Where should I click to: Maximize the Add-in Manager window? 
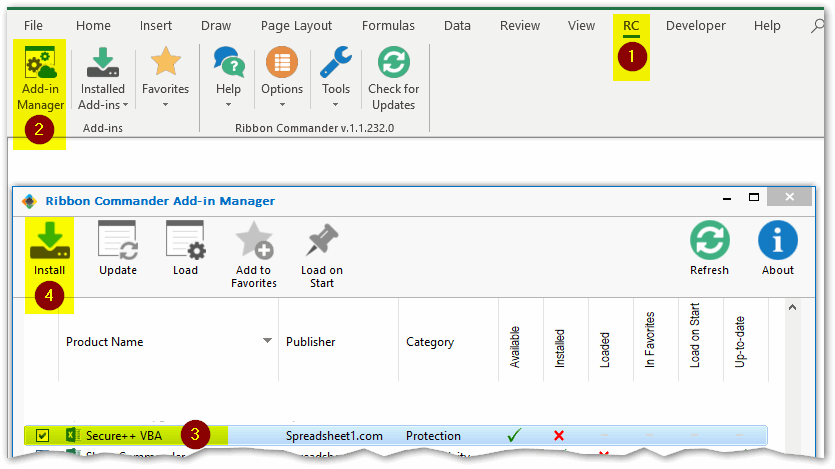754,197
